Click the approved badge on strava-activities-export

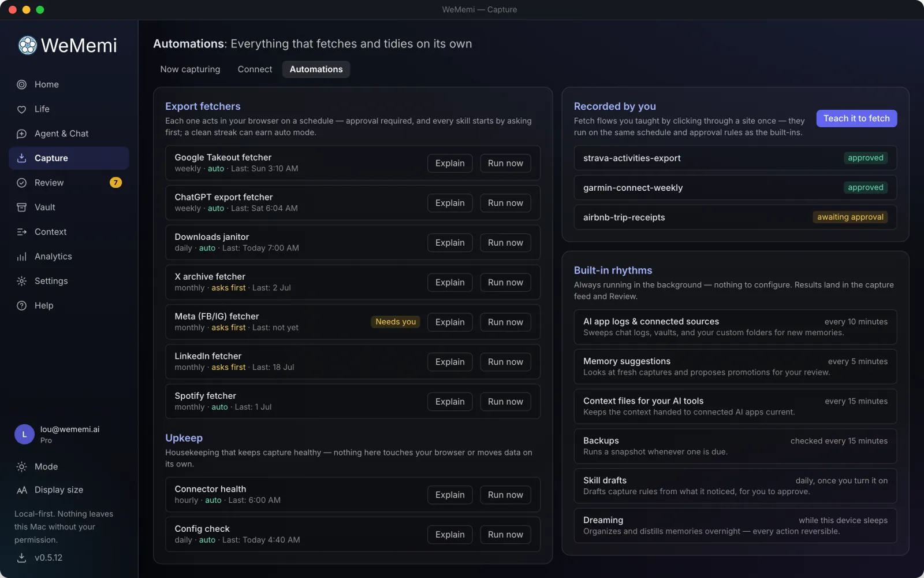coord(865,158)
